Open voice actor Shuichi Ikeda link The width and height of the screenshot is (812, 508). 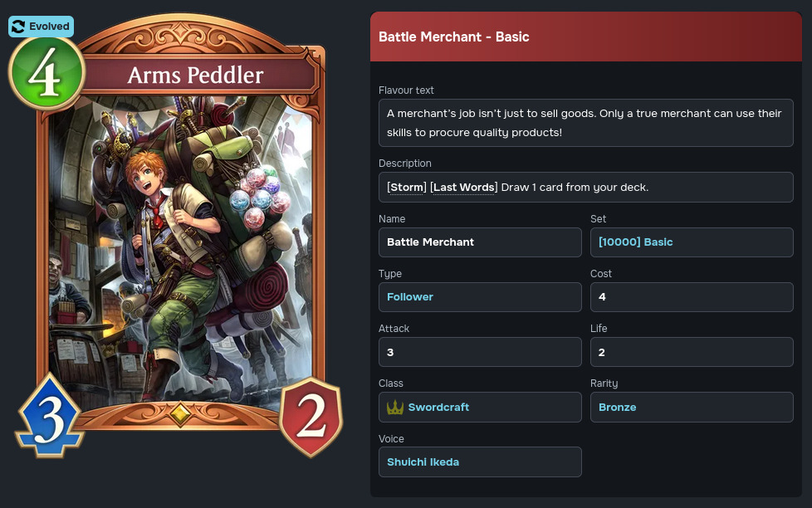point(423,462)
